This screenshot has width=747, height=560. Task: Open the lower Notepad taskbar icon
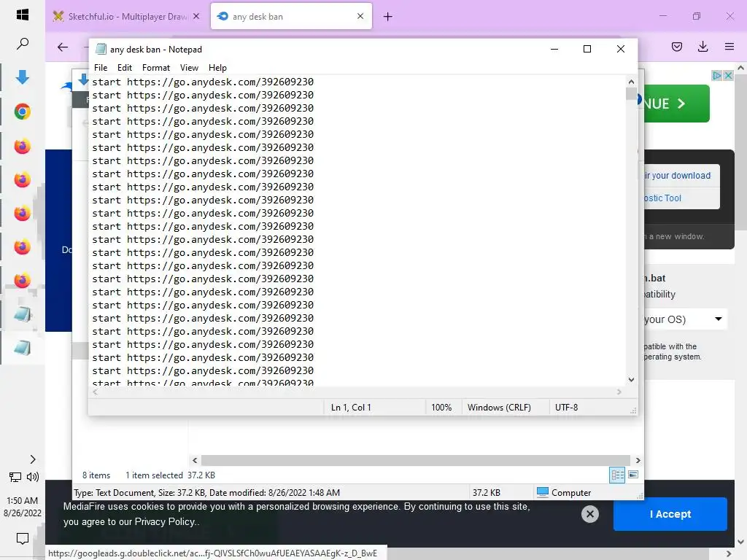(23, 348)
